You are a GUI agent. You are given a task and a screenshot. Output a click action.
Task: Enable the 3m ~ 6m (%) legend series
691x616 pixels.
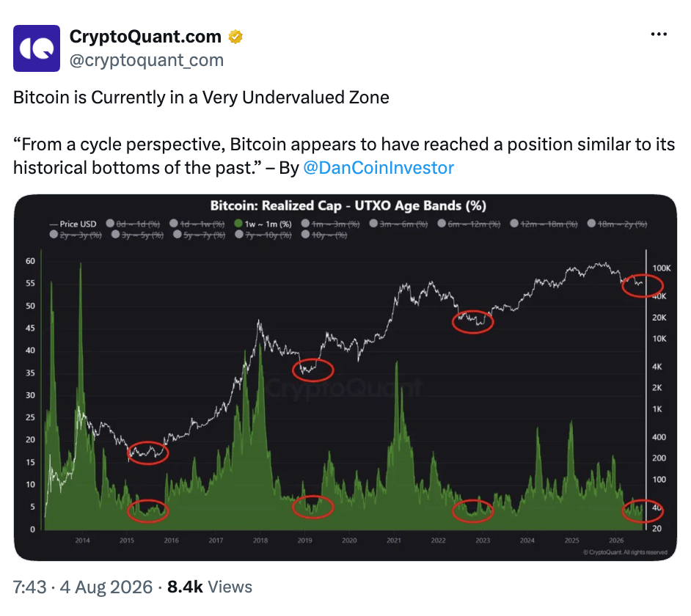tap(398, 224)
